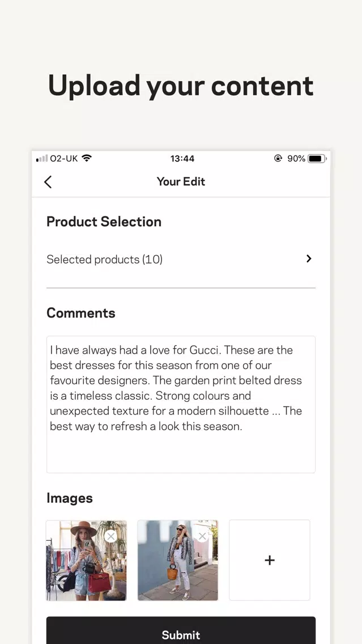Click the cellular signal bars icon
The width and height of the screenshot is (362, 644).
(x=42, y=159)
